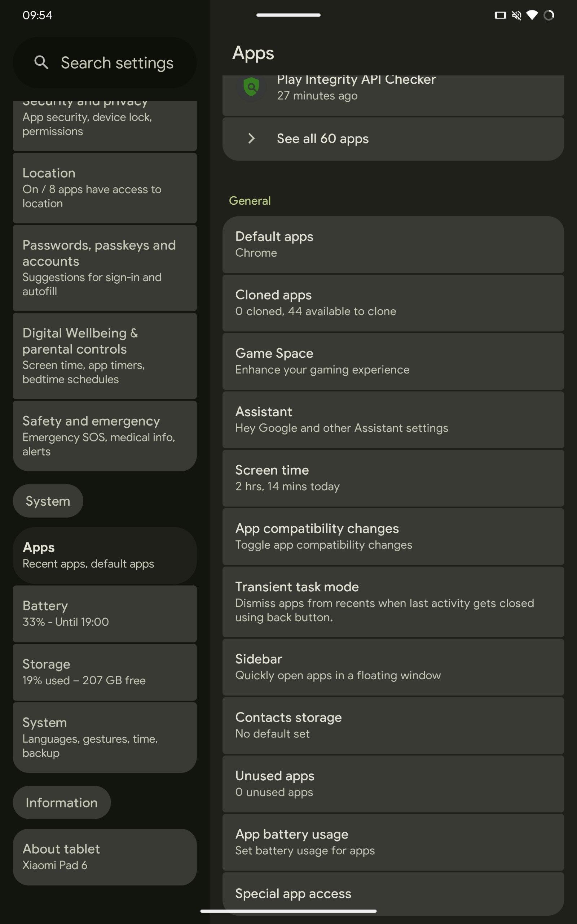The image size is (577, 924).
Task: Open Sidebar floating window settings
Action: [x=393, y=667]
